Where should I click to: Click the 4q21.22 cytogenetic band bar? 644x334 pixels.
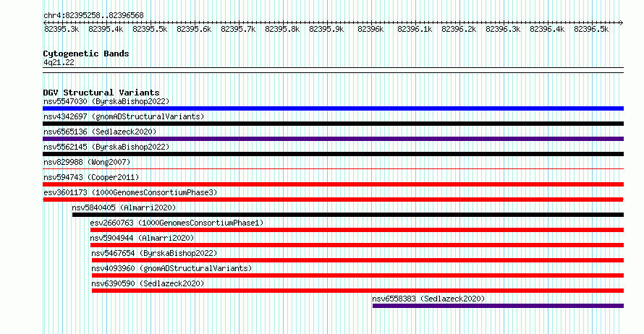[x=333, y=70]
